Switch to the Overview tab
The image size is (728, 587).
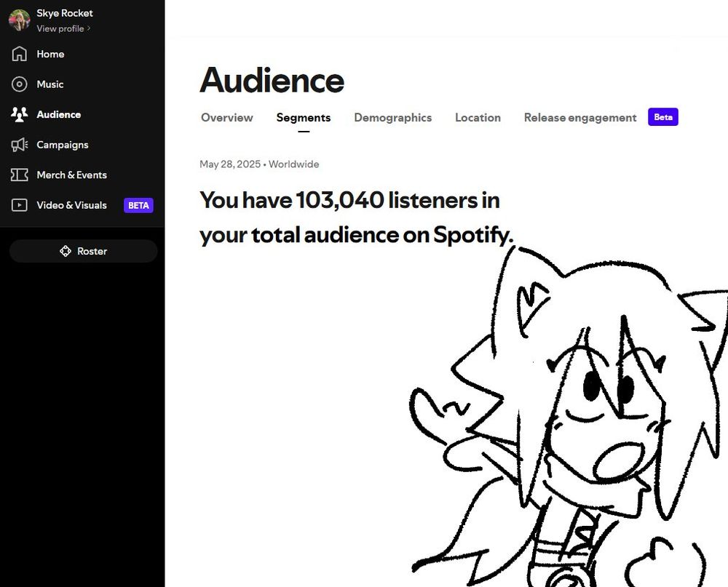tap(226, 117)
